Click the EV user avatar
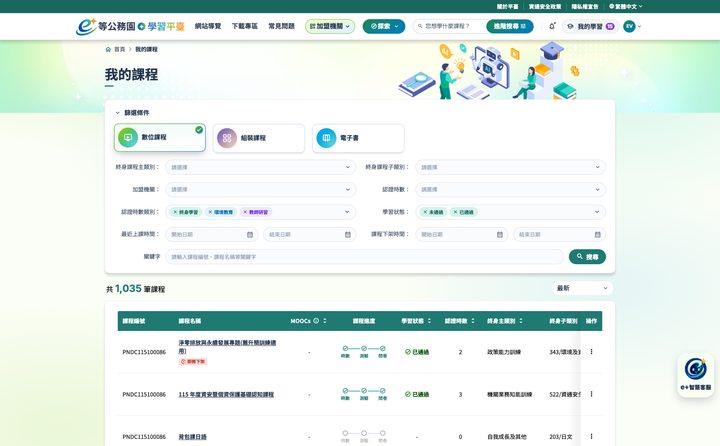 click(x=629, y=26)
